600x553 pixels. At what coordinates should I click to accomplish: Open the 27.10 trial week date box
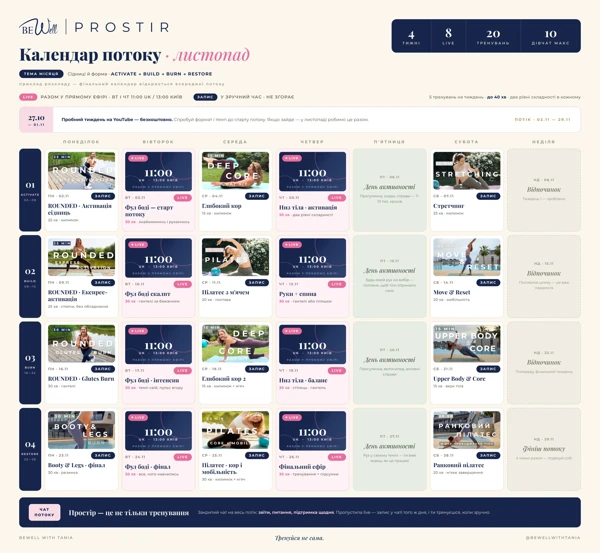point(36,120)
